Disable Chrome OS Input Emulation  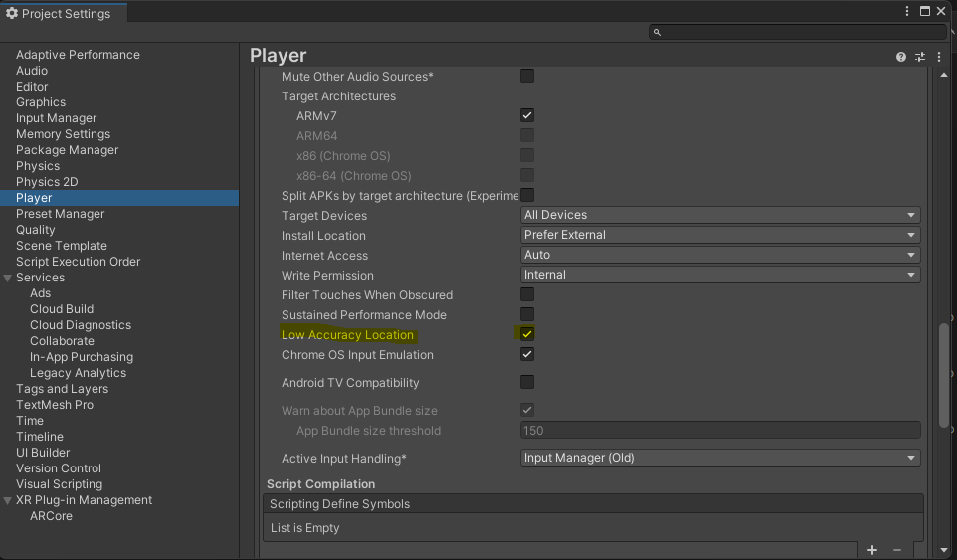(x=526, y=354)
